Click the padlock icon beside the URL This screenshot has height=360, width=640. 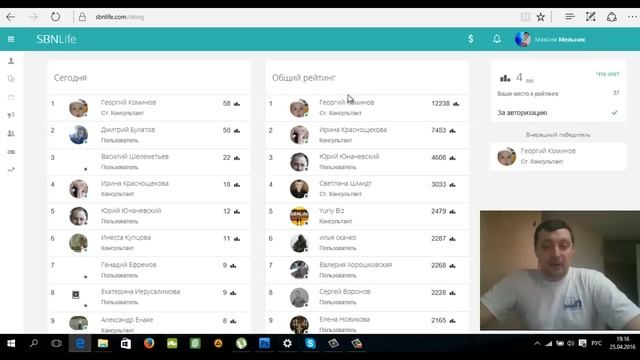click(82, 17)
